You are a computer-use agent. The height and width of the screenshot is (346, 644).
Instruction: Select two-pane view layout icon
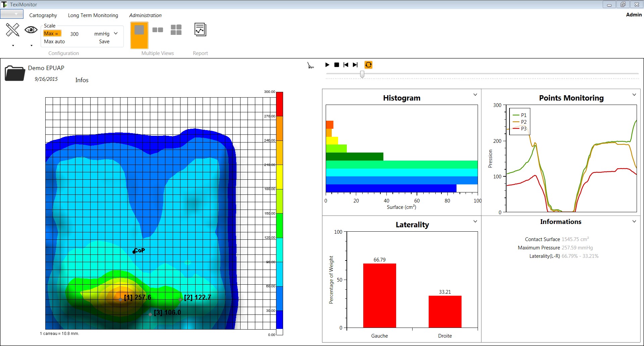tap(158, 30)
